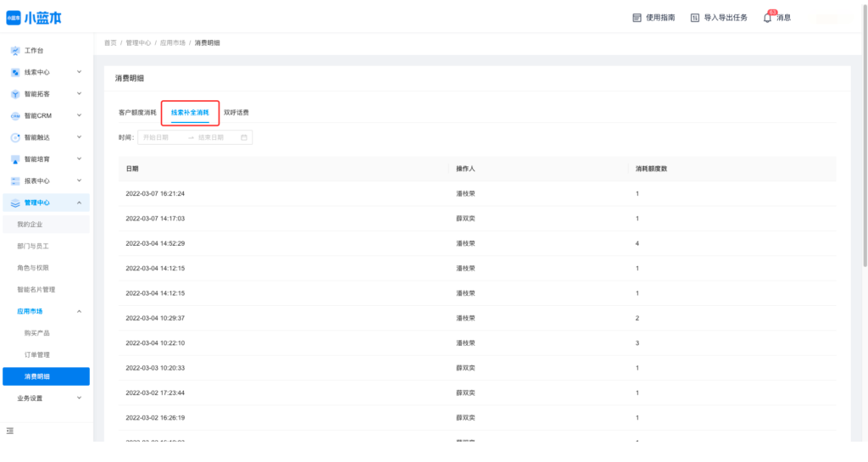The image size is (868, 462).
Task: Click the 线索中心 sidebar icon
Action: [15, 73]
